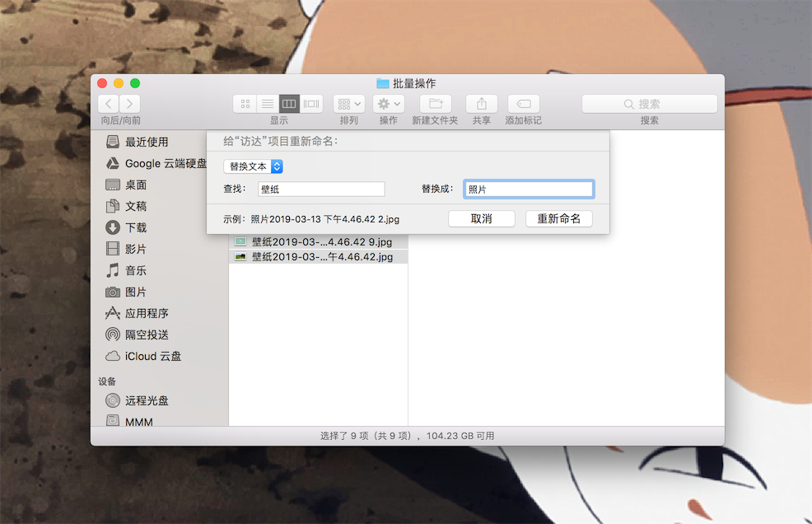Click inside the 搜索 search field
The width and height of the screenshot is (812, 524).
pos(649,103)
